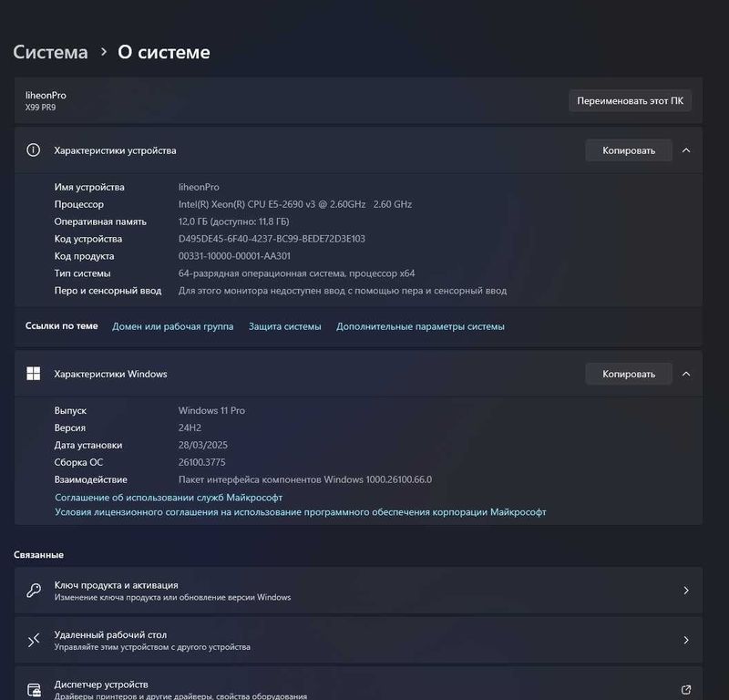Select the version value 24H2

click(190, 427)
